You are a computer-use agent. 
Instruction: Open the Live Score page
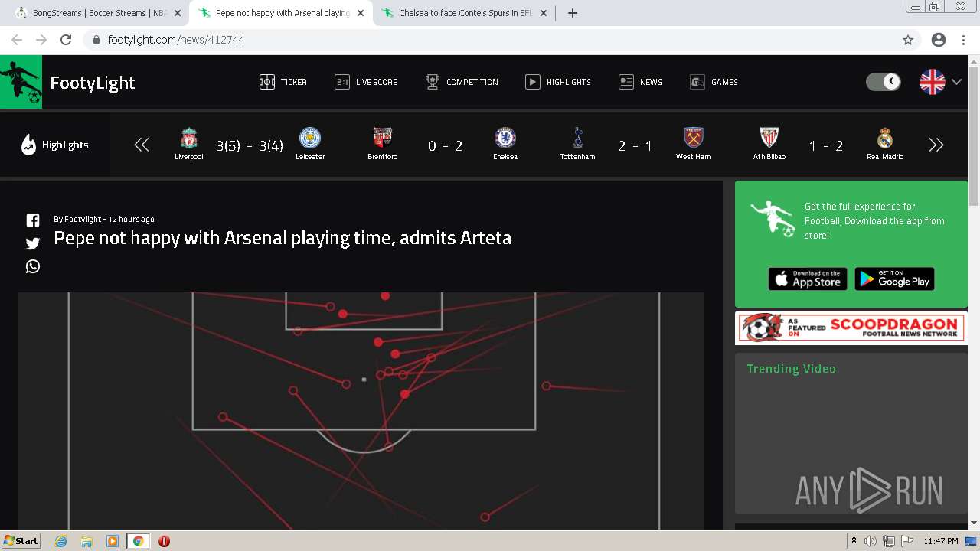click(366, 82)
